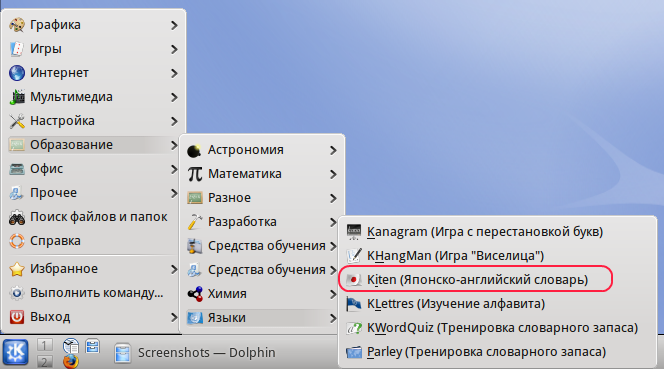Click the Parley entry label text
The width and height of the screenshot is (664, 369).
click(486, 352)
